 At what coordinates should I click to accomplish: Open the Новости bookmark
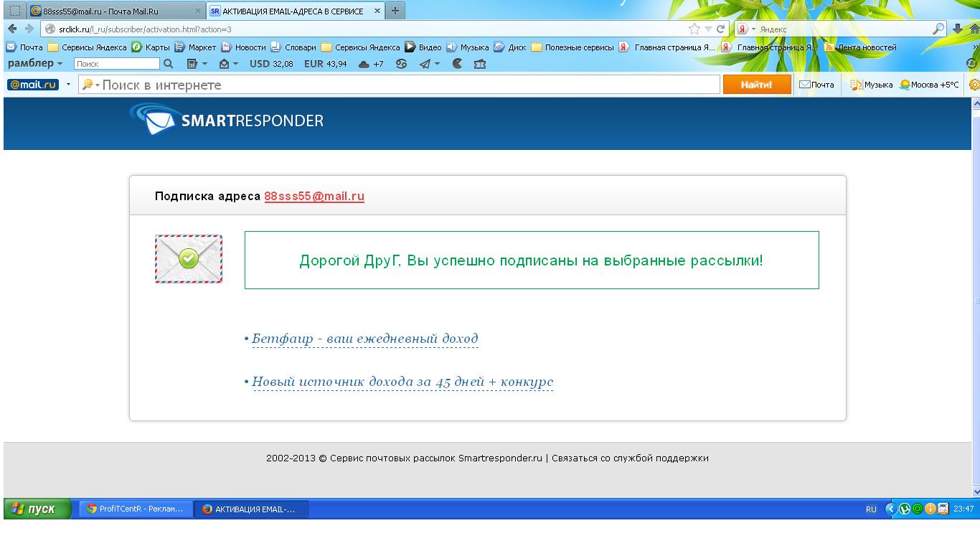pos(243,47)
